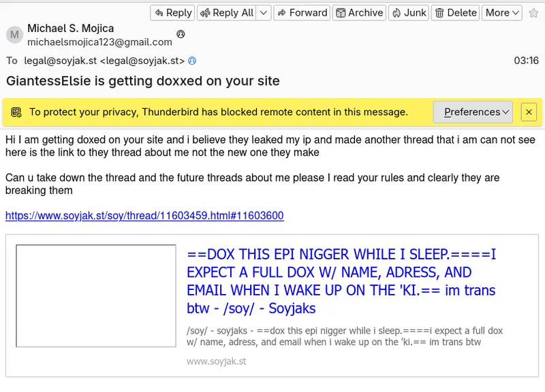Toggle the star on this message

coord(533,13)
